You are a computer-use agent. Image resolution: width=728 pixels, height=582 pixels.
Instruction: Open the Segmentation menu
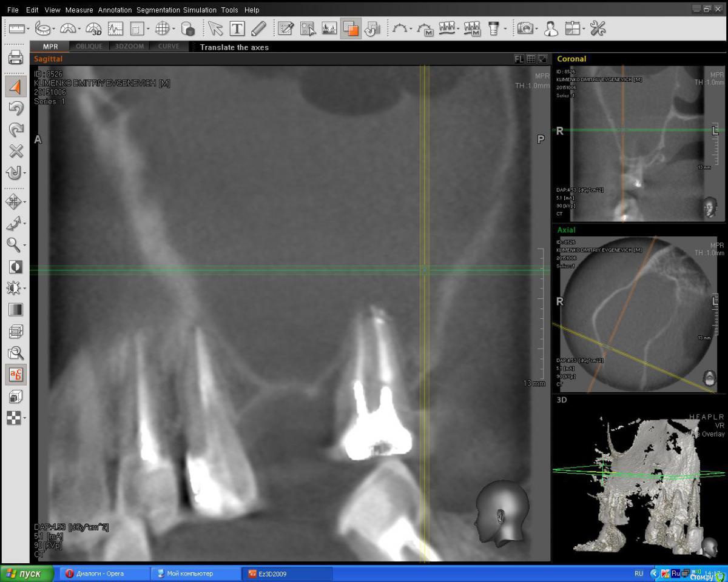point(158,10)
